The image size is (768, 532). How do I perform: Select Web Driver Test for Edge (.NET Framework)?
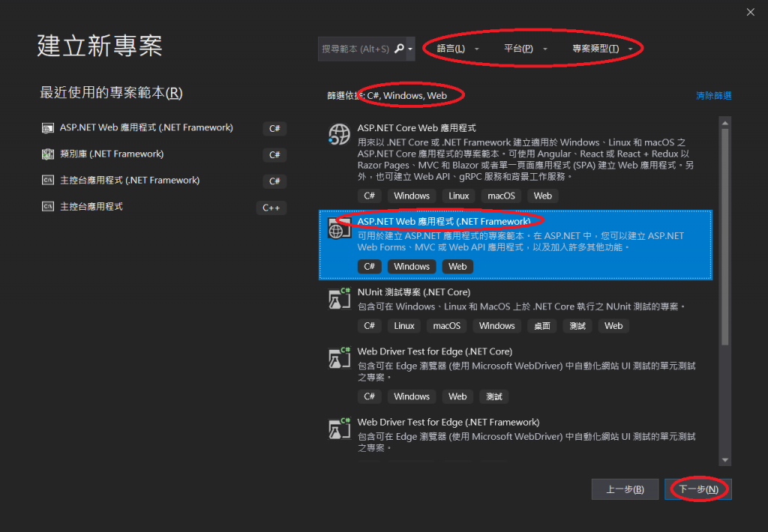(515, 435)
